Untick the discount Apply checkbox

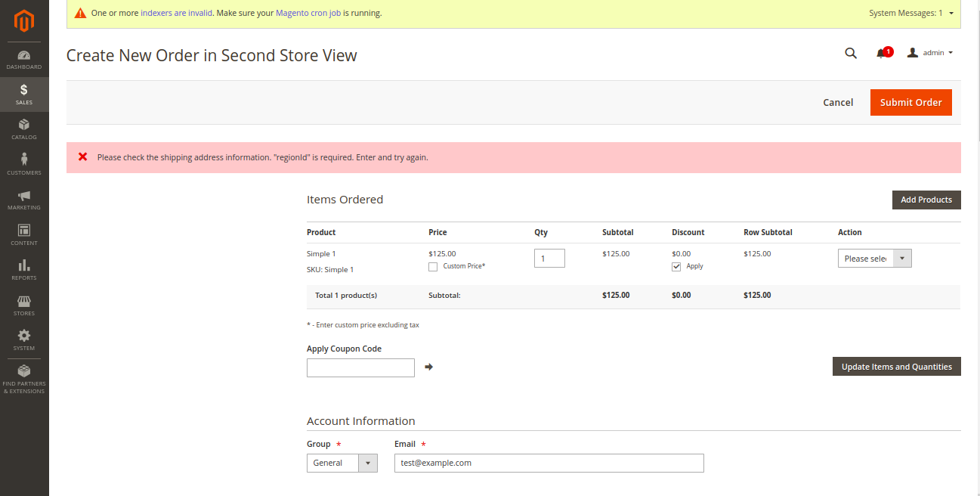click(676, 266)
